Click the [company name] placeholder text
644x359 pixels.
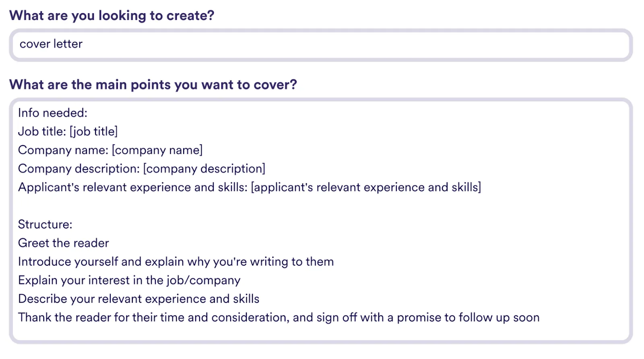click(157, 150)
